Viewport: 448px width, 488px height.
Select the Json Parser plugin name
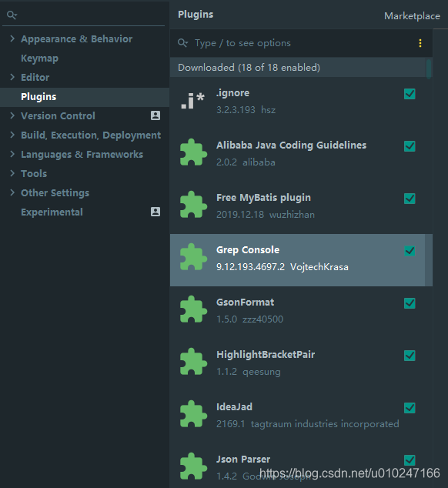coord(243,459)
